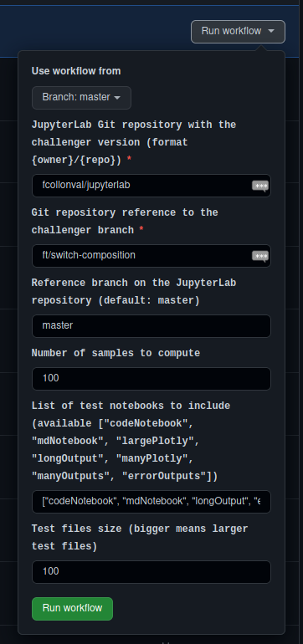Click the Number of samples input field
Viewport: 303px width, 644px height.
pyautogui.click(x=151, y=379)
